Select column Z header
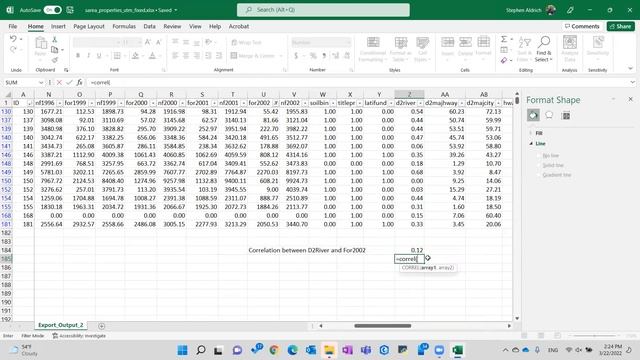 tap(409, 94)
